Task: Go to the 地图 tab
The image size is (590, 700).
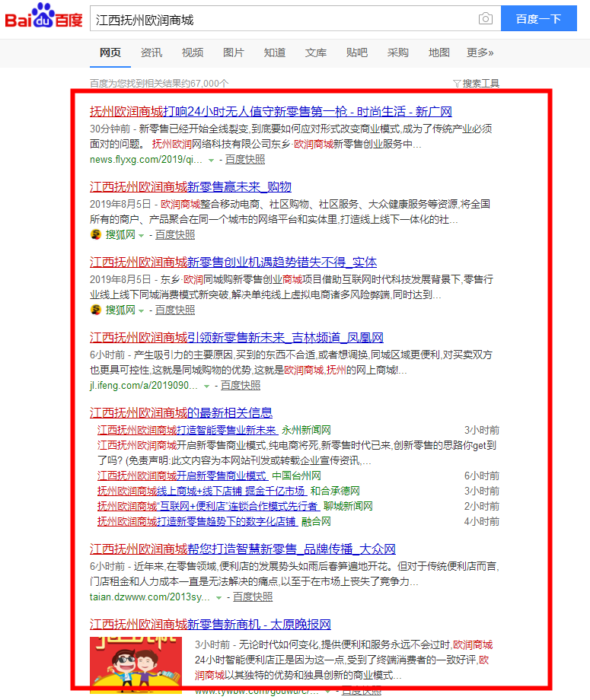Action: (x=439, y=52)
